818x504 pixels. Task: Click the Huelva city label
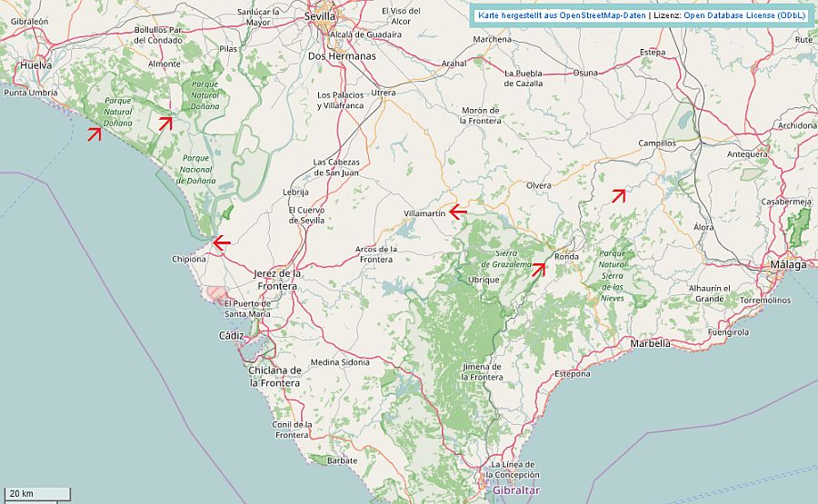[x=36, y=65]
